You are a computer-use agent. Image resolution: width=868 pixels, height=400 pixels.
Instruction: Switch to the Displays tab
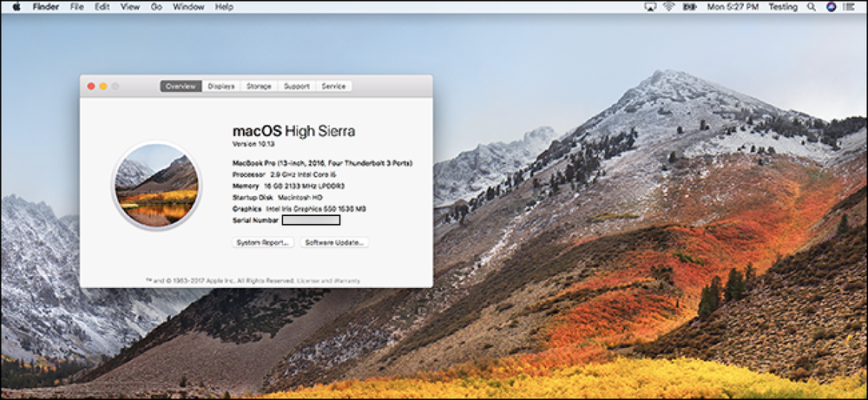(x=221, y=86)
